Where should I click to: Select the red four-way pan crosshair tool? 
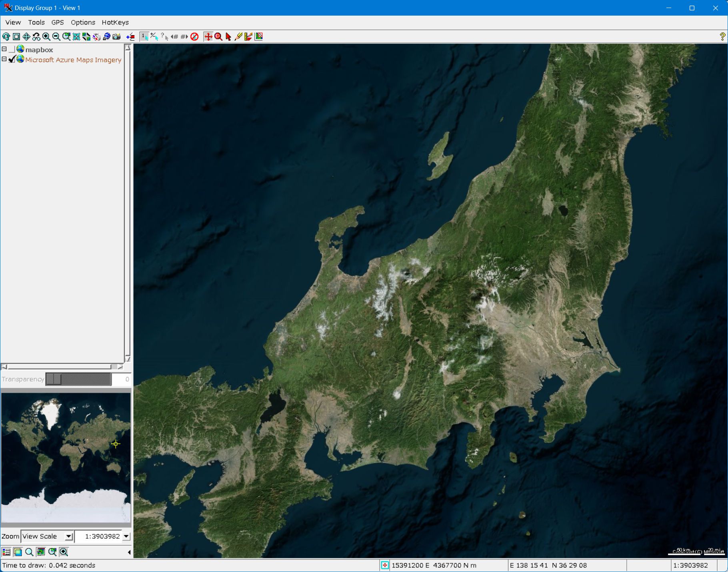coord(208,37)
